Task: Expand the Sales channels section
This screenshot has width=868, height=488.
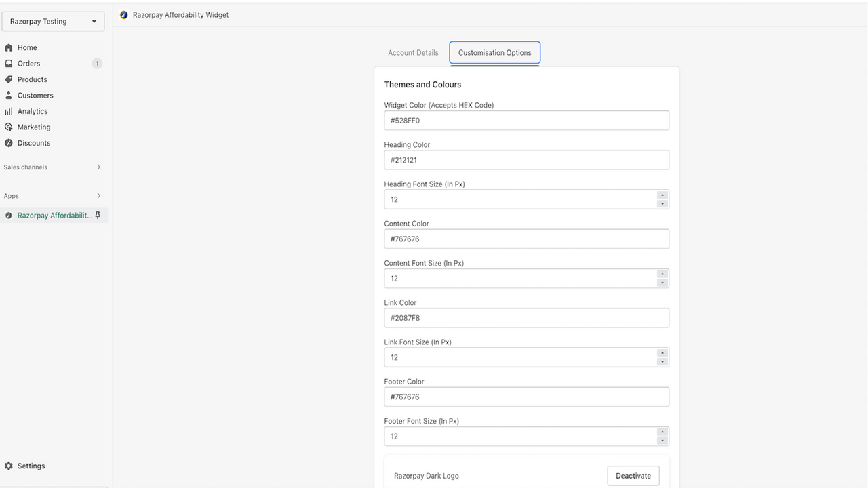Action: [99, 167]
